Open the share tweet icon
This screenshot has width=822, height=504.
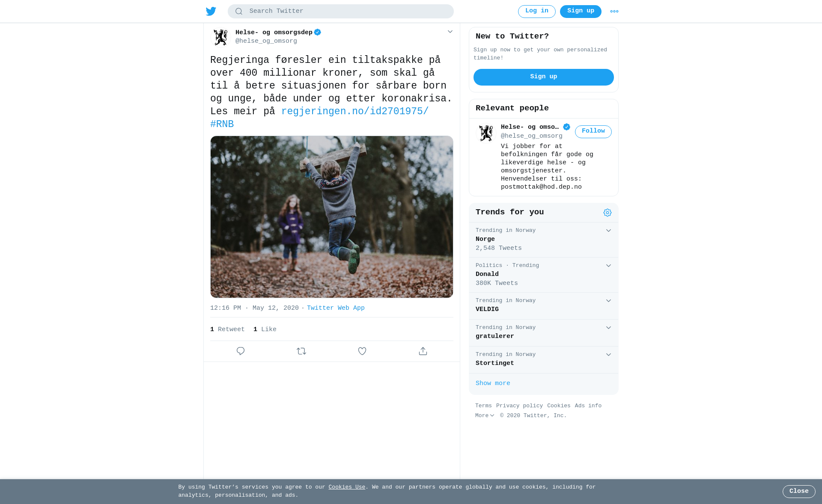(423, 351)
